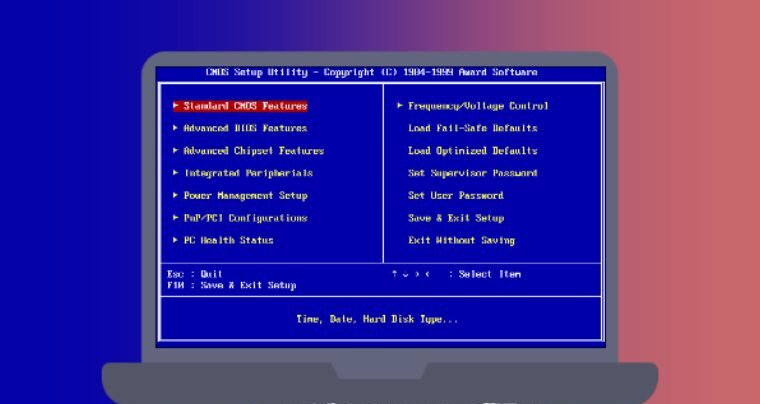Open Frequency/Voltage Control settings

pyautogui.click(x=478, y=106)
